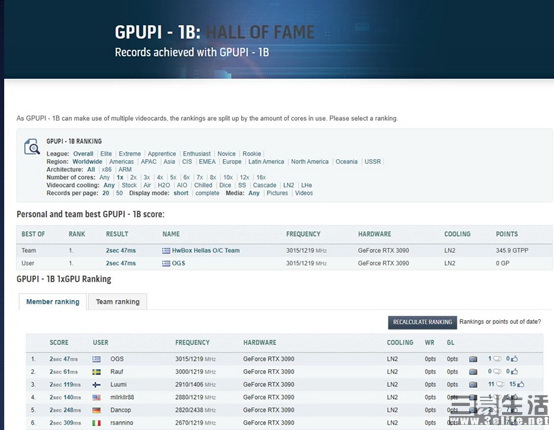Open Rauf's 2sec 61ms score

click(64, 372)
